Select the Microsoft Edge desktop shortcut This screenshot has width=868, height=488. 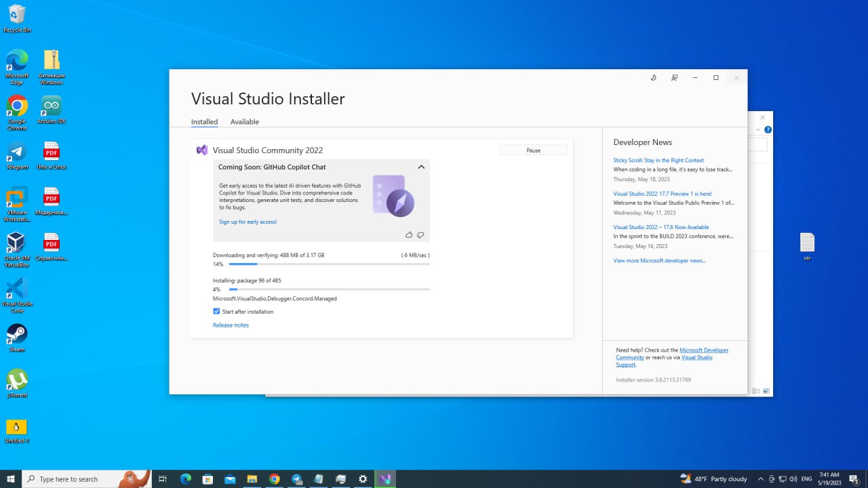click(x=17, y=67)
